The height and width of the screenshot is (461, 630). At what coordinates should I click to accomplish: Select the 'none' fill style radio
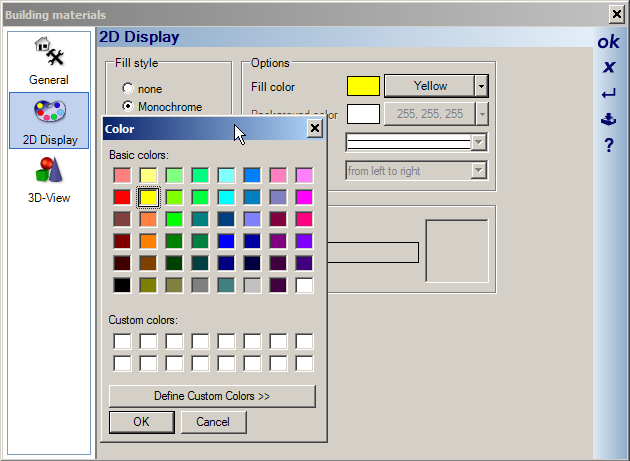pyautogui.click(x=128, y=89)
